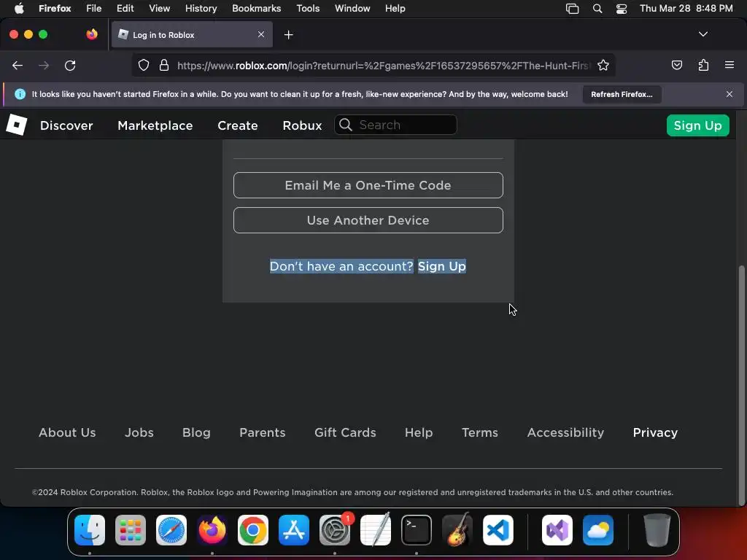Click the search magnifier icon in Roblox navbar

[346, 125]
